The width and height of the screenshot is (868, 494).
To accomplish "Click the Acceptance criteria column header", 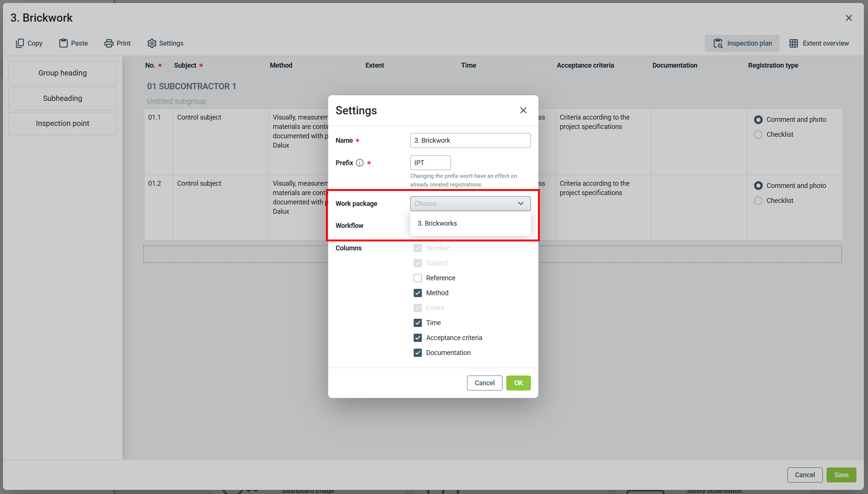I will tap(585, 65).
